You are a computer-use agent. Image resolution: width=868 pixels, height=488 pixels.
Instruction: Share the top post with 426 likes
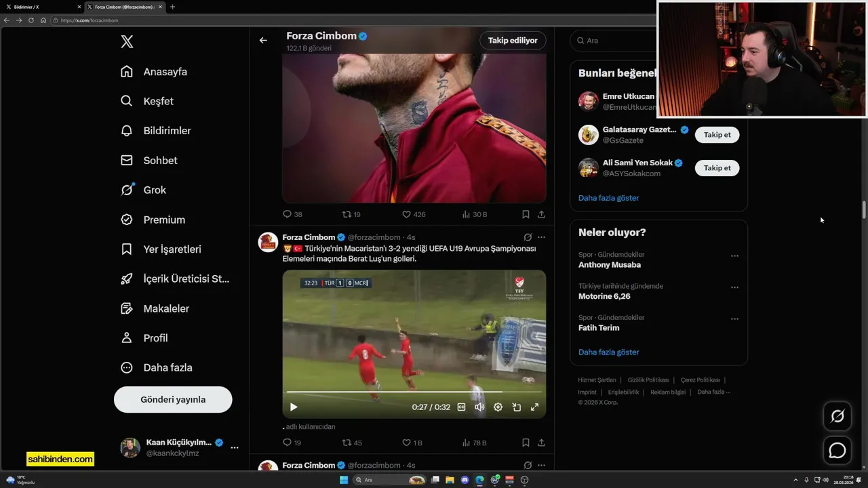541,214
